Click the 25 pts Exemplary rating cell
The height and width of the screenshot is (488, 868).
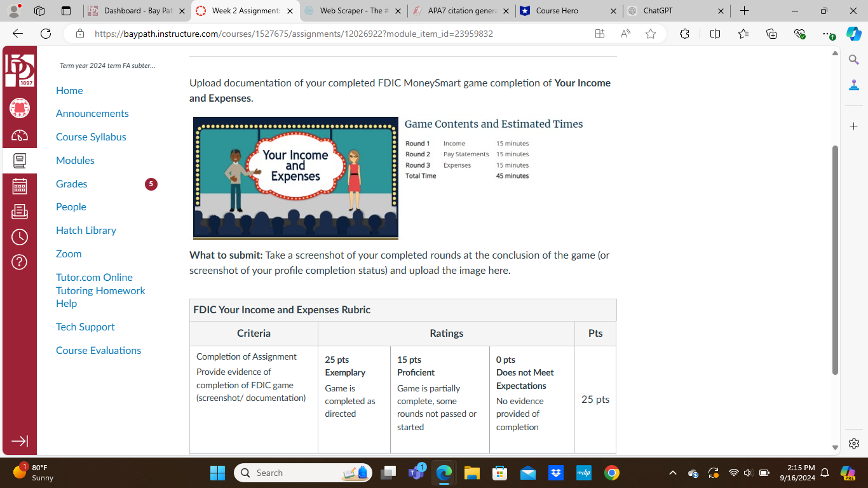tap(354, 399)
